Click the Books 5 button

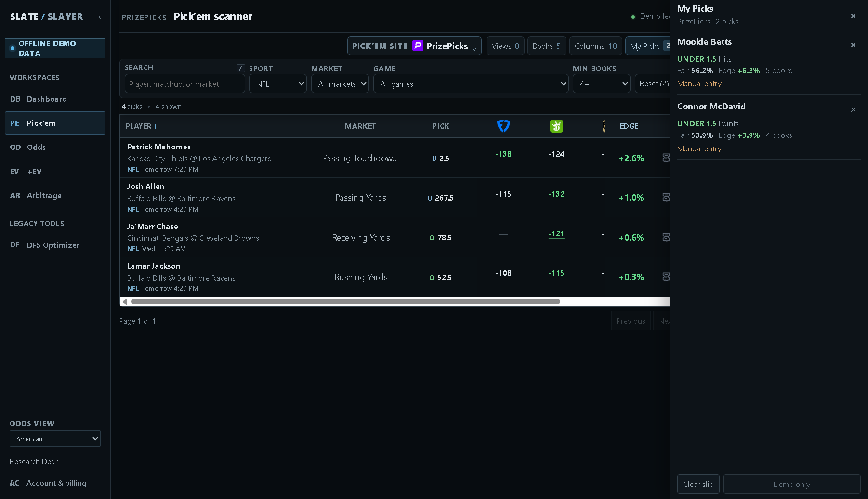point(547,46)
